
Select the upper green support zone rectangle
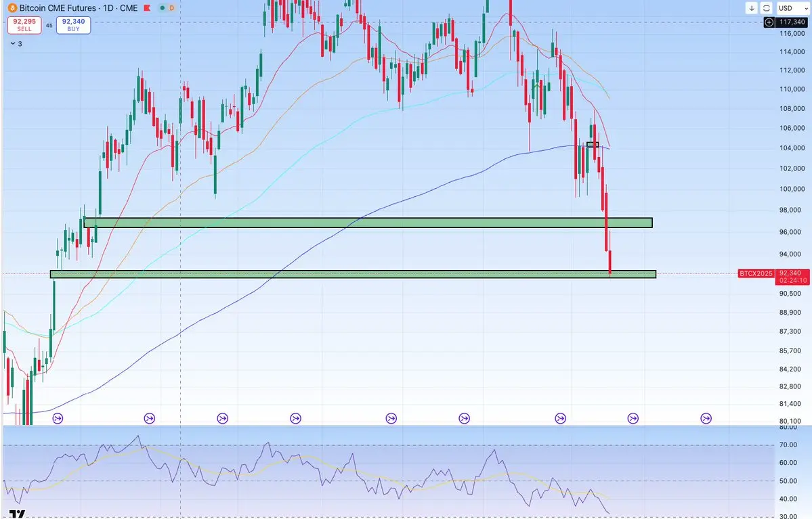(x=368, y=223)
